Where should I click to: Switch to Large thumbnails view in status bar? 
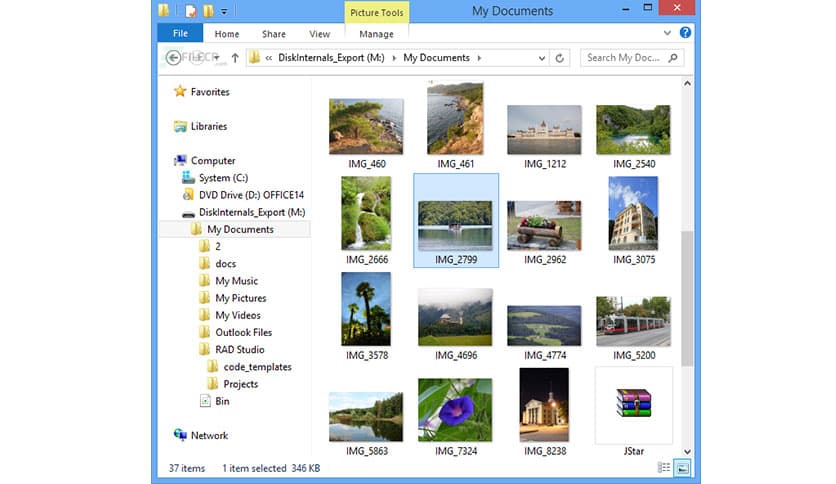682,468
